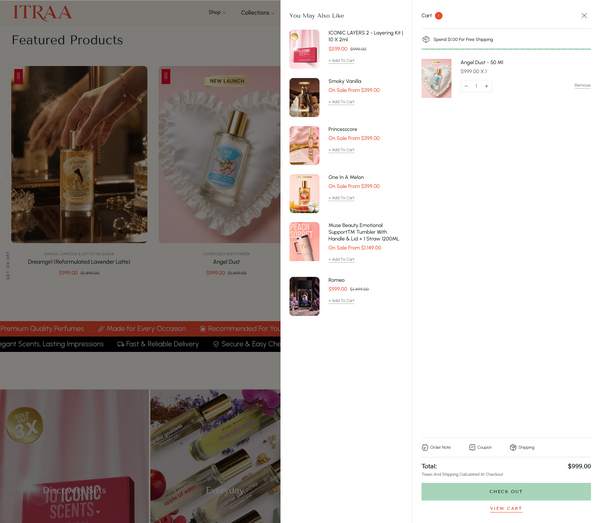Click the Fast & Reliable Delivery truck icon

120,344
